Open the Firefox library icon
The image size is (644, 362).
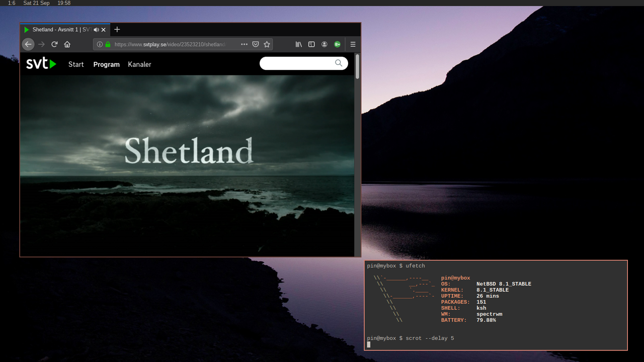pos(298,44)
